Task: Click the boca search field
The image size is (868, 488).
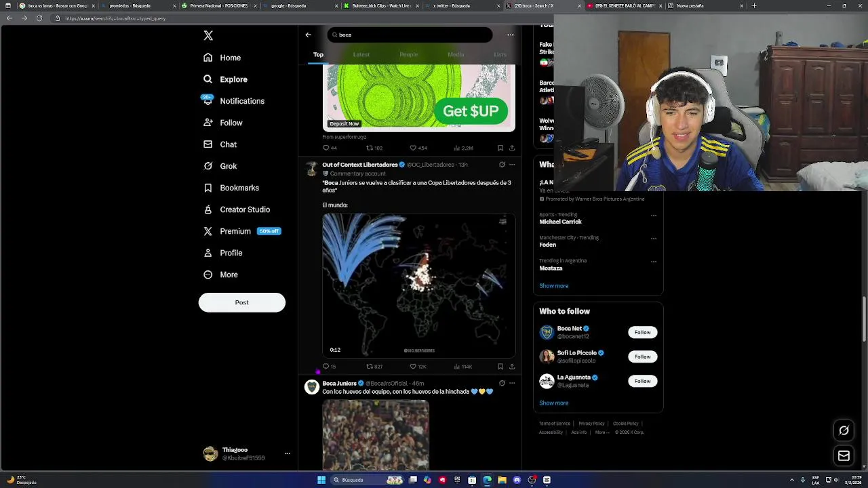Action: tap(410, 35)
